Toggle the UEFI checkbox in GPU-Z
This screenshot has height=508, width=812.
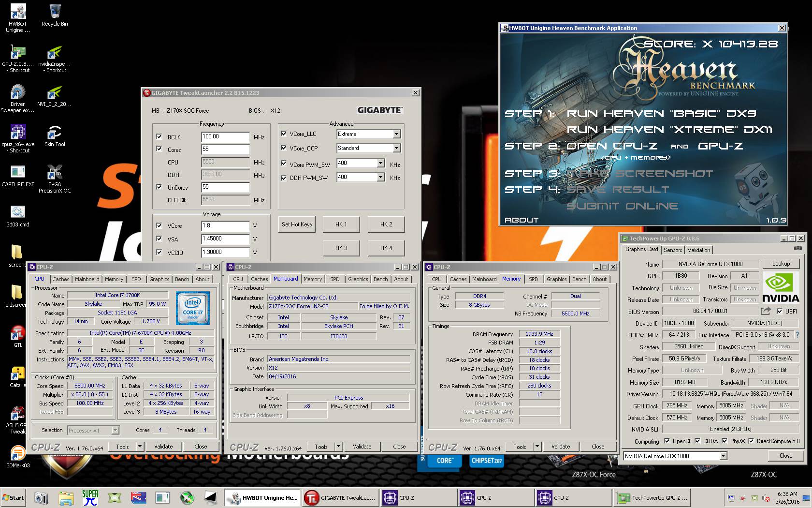point(779,311)
